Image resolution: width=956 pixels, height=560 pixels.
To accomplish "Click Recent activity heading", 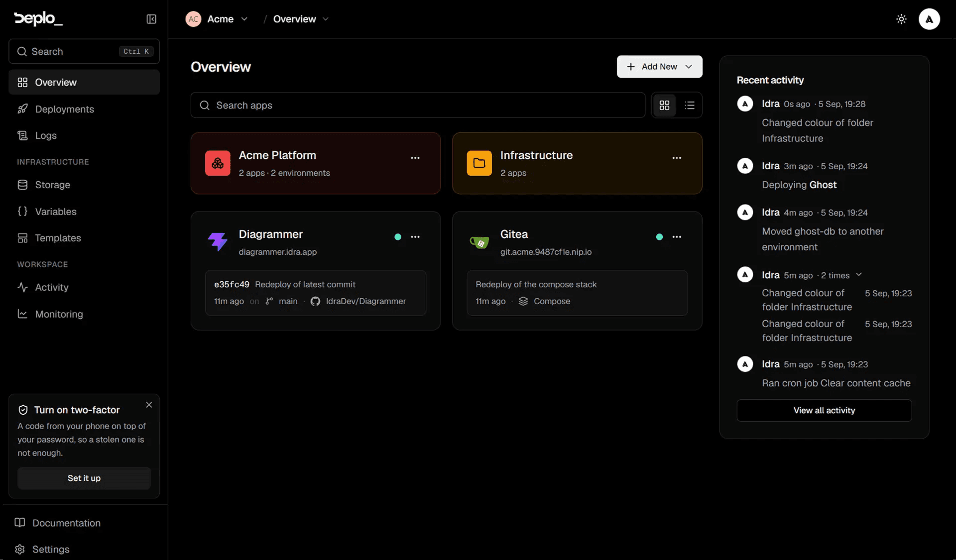I will tap(770, 80).
